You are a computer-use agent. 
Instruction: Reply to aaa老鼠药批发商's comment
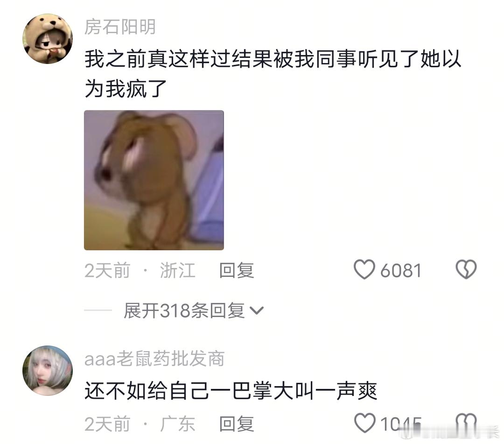pyautogui.click(x=237, y=424)
